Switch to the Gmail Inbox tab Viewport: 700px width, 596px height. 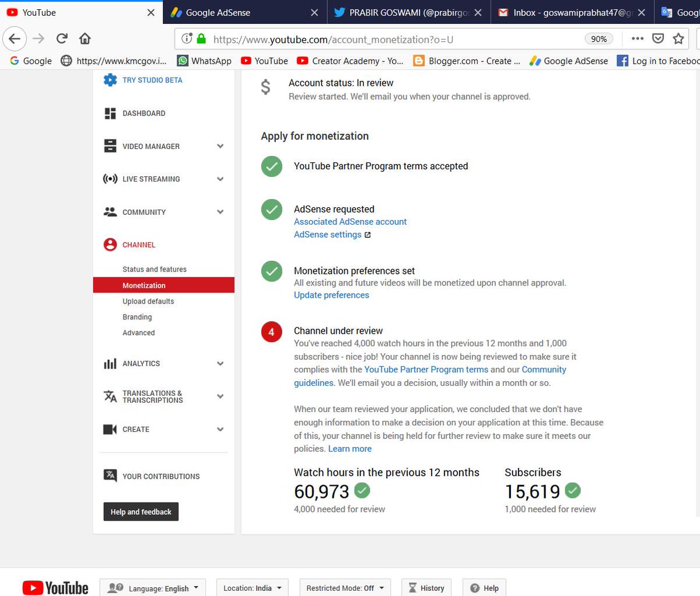tap(572, 12)
